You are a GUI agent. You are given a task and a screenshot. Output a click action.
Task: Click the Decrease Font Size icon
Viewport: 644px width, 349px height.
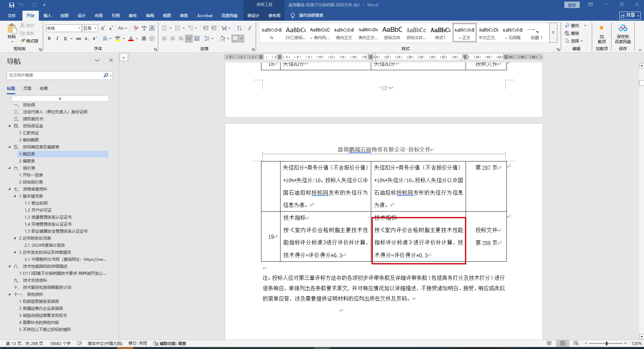111,28
